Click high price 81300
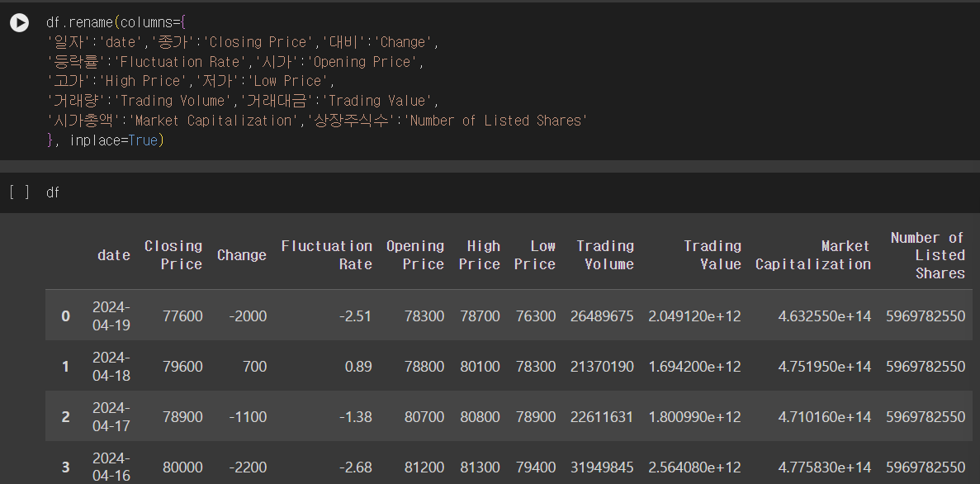The height and width of the screenshot is (484, 980). coord(480,467)
